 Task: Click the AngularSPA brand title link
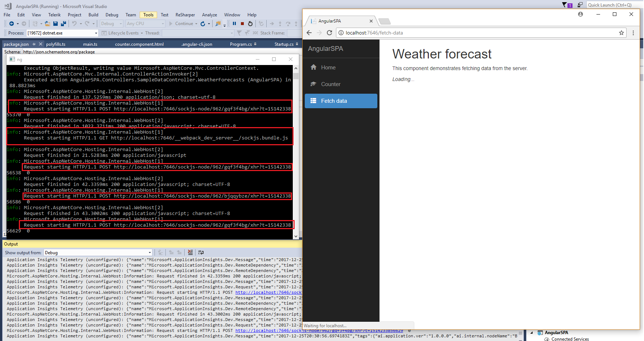point(325,49)
